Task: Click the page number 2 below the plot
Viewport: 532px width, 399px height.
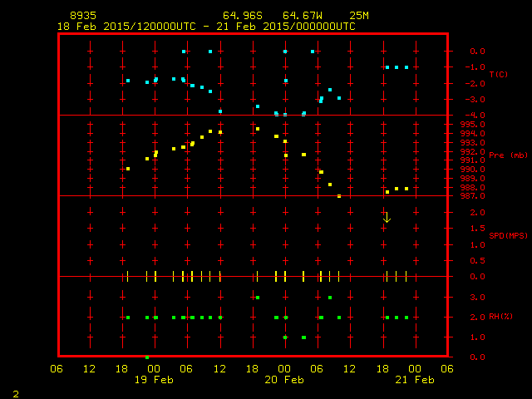Action: point(16,394)
